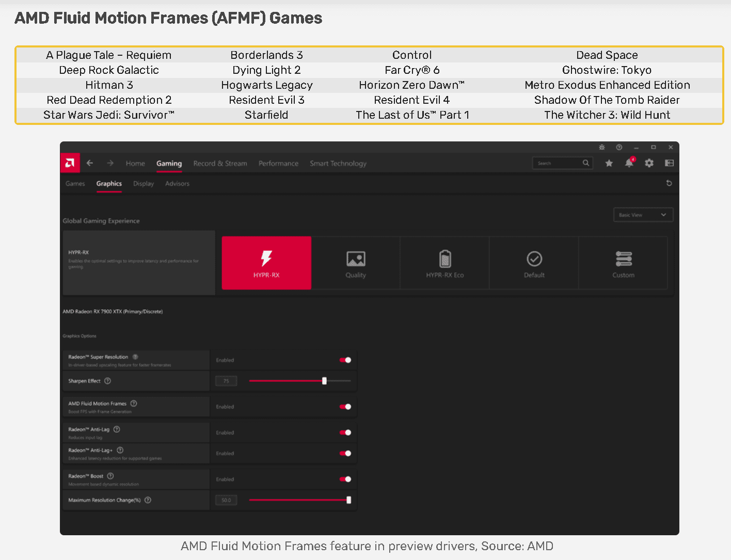Go forward with the right arrow
This screenshot has height=560, width=731.
[110, 163]
